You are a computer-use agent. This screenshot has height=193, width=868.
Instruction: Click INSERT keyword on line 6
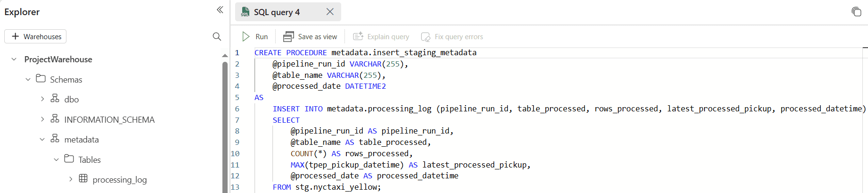pos(286,109)
